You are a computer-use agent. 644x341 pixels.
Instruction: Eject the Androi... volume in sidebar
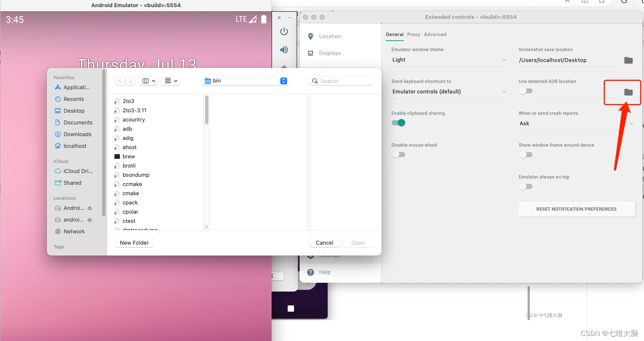90,208
